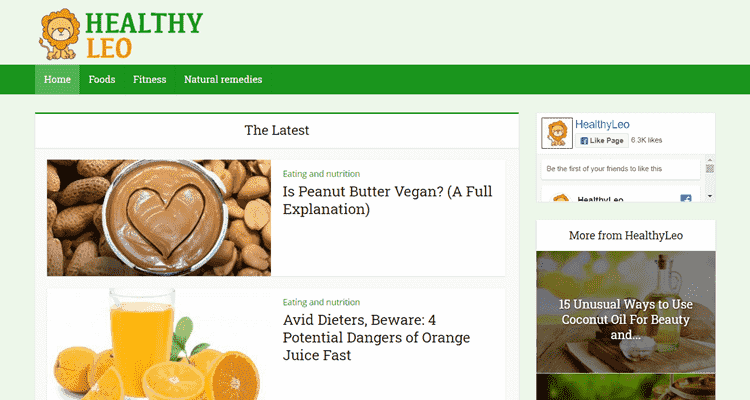Like the HealthyLeo Facebook page
The width and height of the screenshot is (750, 400).
point(602,141)
